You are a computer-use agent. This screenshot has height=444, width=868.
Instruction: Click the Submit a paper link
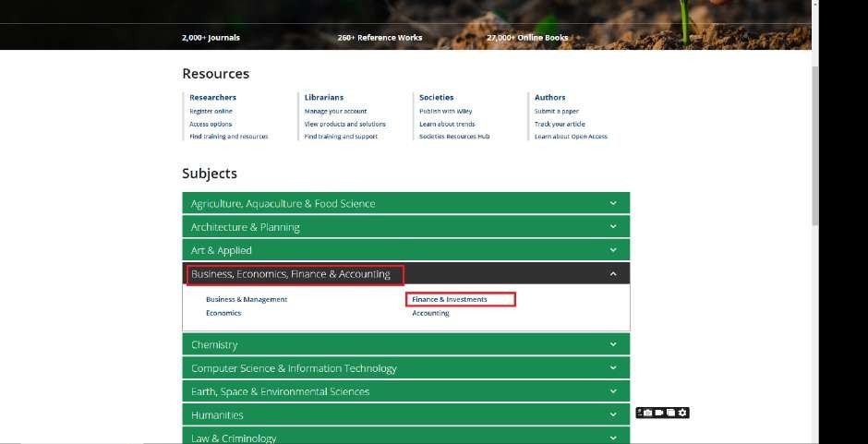click(x=557, y=111)
